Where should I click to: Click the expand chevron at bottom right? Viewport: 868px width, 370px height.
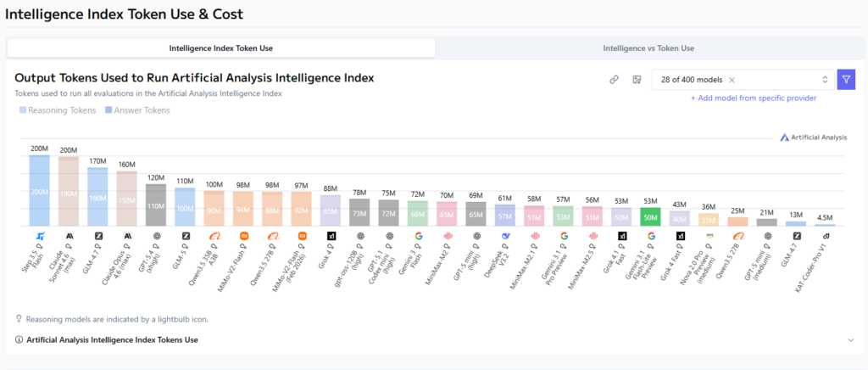click(x=851, y=339)
